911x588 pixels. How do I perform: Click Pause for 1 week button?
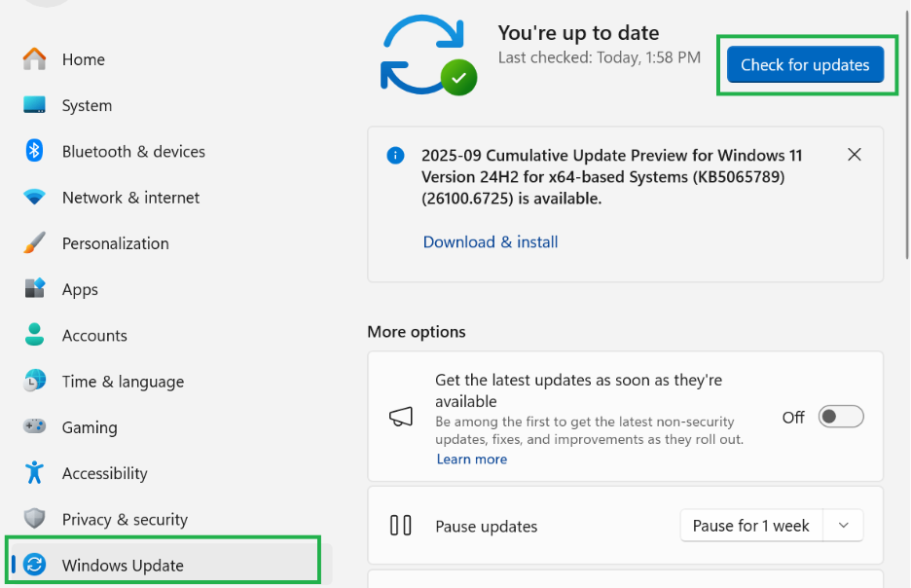click(751, 526)
